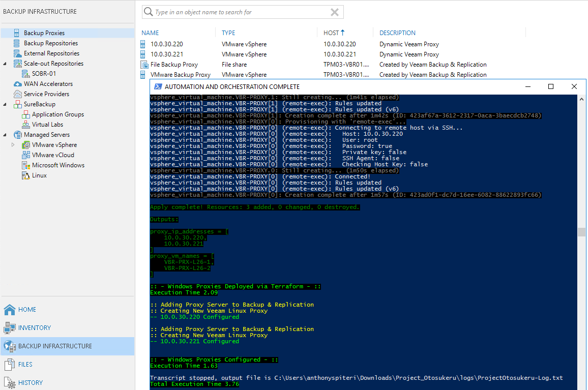Screen dimensions: 588x390
Task: Click the File Backup Proxy row icon
Action: click(144, 65)
